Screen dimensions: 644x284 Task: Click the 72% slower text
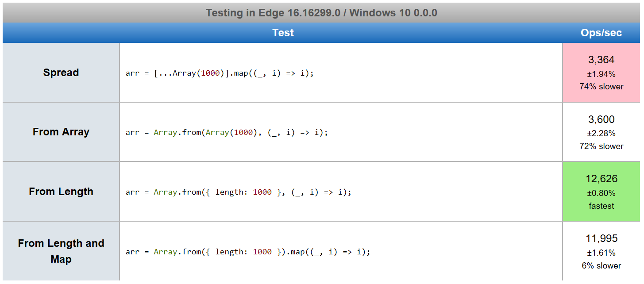coord(601,146)
